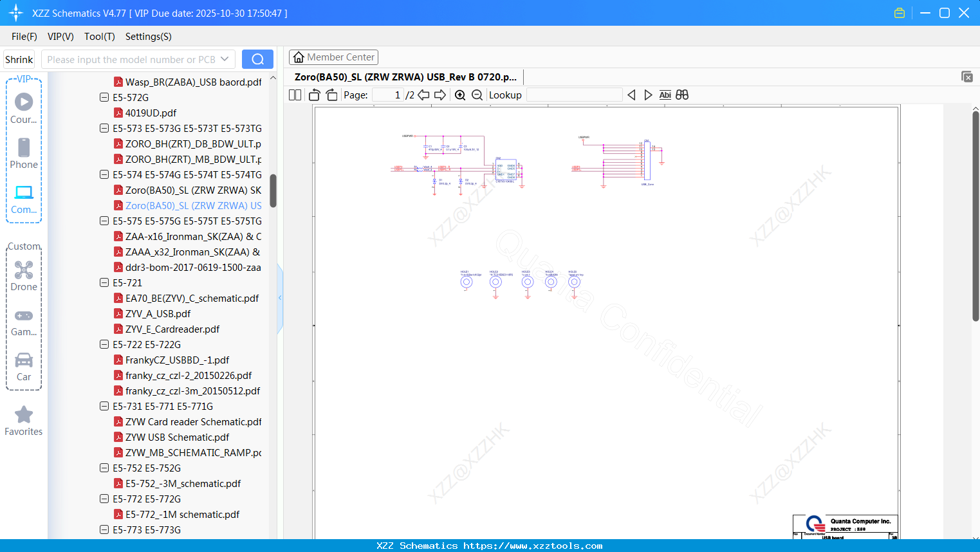Open E5-772_-1M schematic.pdf
This screenshot has height=552, width=980.
pos(177,514)
